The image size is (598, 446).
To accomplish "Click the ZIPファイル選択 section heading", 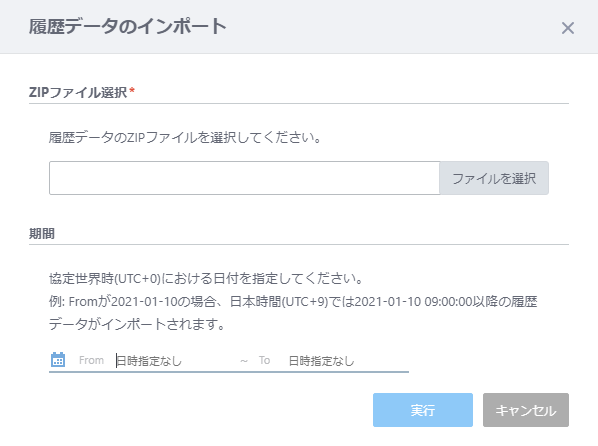I will coord(78,92).
